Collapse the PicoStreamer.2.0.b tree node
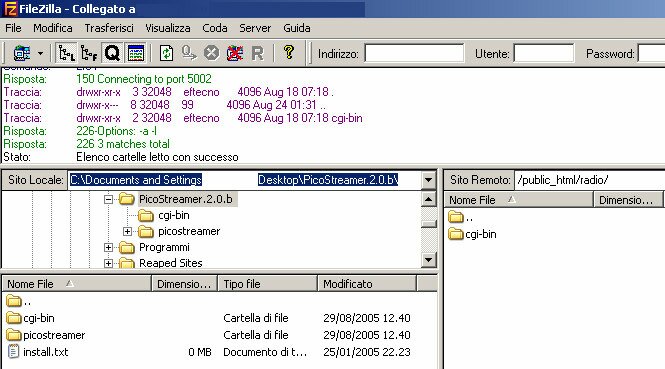 click(x=108, y=199)
